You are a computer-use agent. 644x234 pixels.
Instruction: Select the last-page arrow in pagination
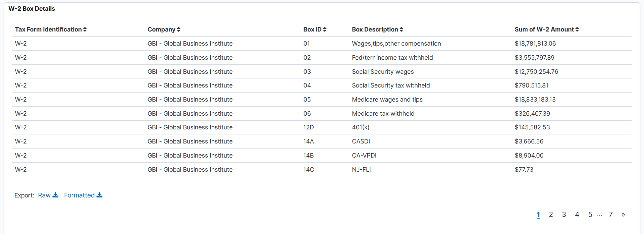click(x=624, y=215)
